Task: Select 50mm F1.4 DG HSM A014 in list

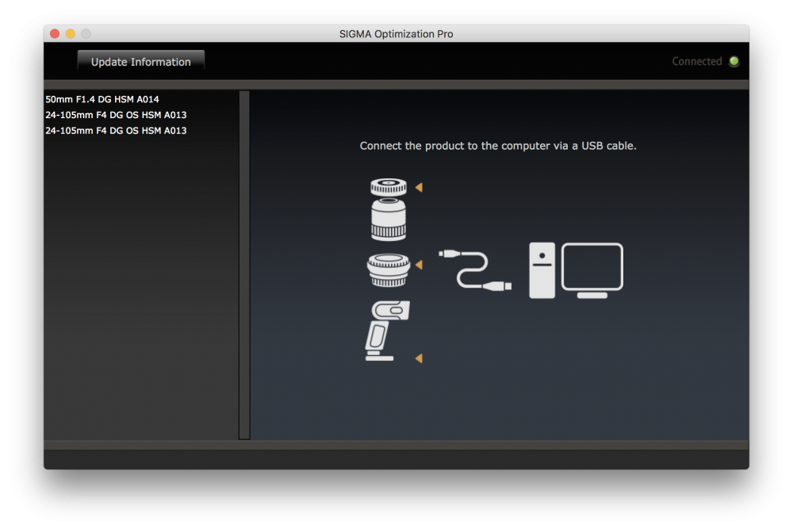Action: click(102, 99)
